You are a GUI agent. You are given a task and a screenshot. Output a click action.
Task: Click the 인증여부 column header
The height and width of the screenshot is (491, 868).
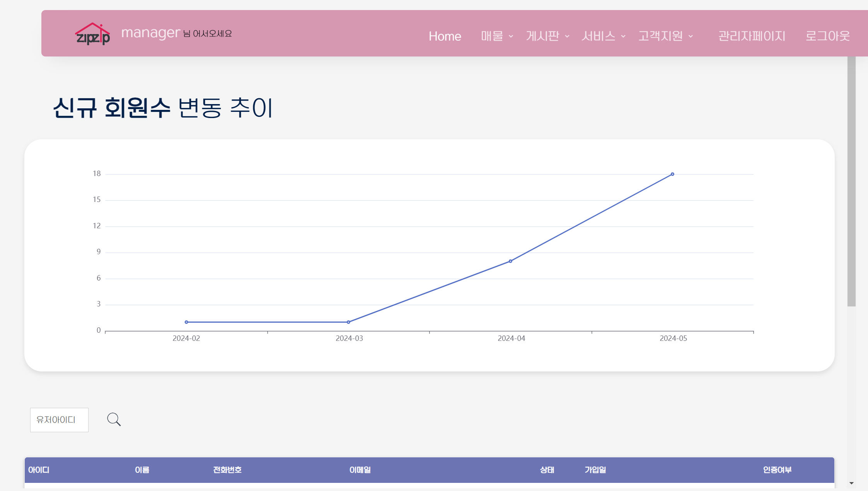pyautogui.click(x=777, y=470)
